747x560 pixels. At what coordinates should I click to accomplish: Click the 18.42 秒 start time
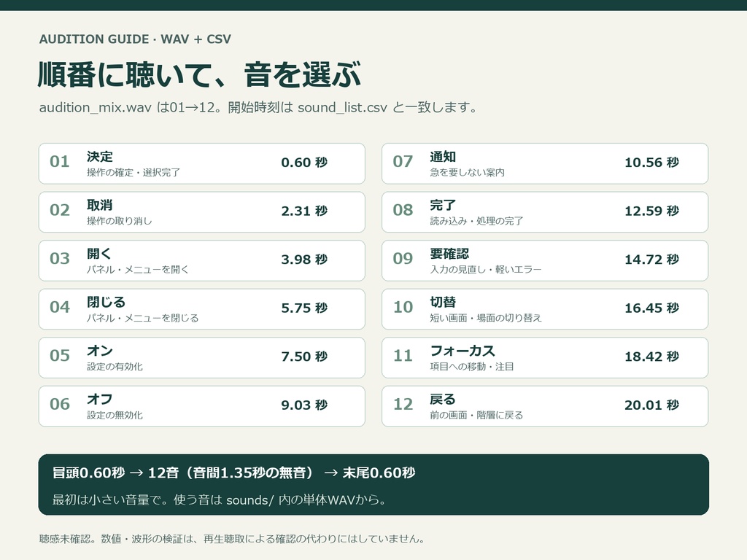pos(651,357)
